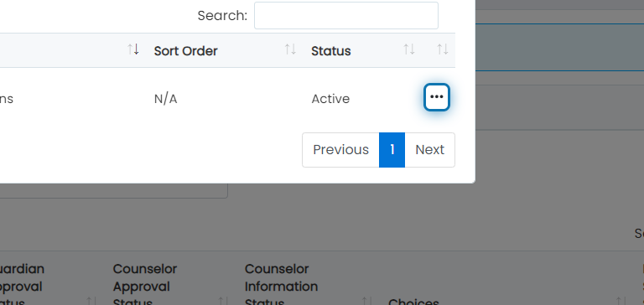Click the Search input field
Screen dimensions: 644x305
click(345, 16)
